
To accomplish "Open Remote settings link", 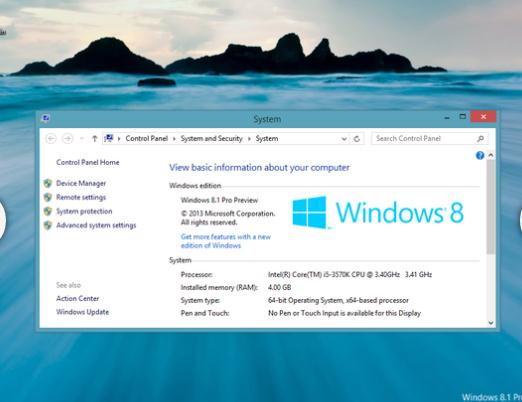I will pyautogui.click(x=81, y=197).
